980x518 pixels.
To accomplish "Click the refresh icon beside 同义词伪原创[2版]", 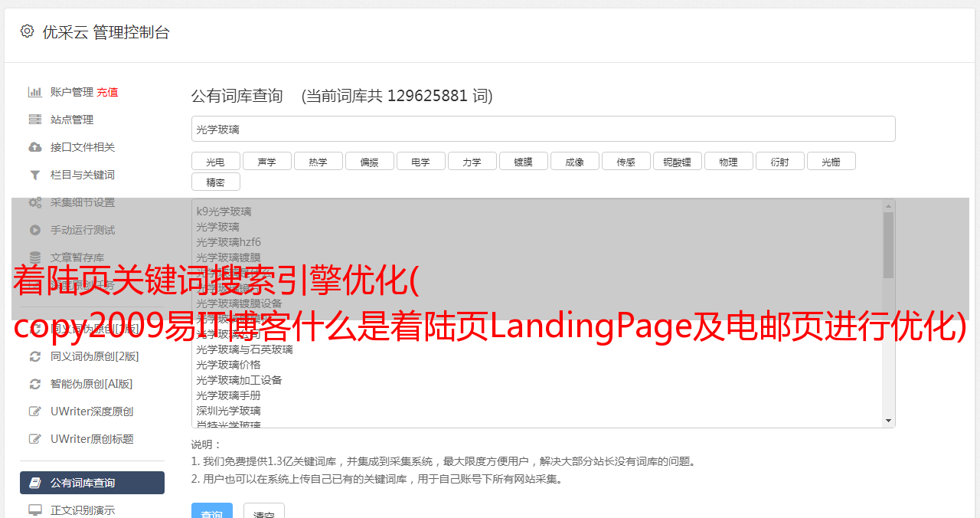I will [34, 356].
